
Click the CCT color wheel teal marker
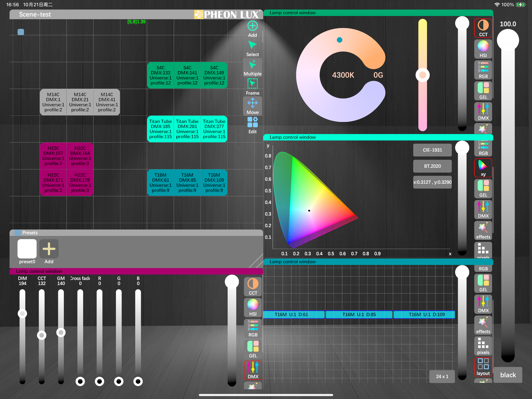point(339,40)
